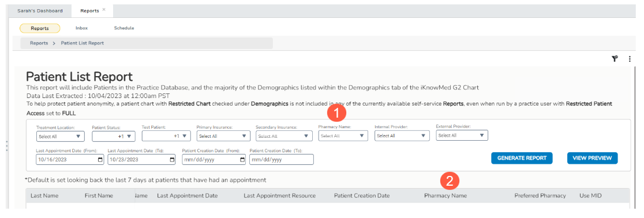The height and width of the screenshot is (218, 644).
Task: Open the External Provider dropdown
Action: [x=462, y=136]
